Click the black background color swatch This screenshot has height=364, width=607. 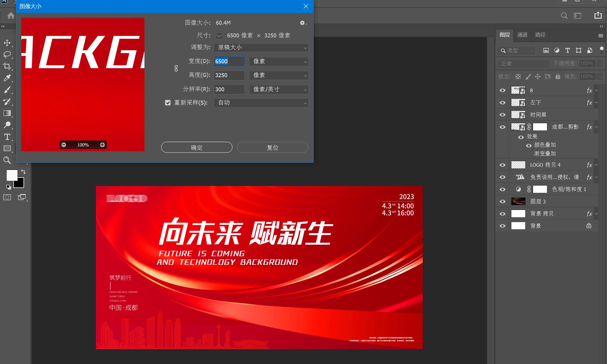[x=20, y=184]
